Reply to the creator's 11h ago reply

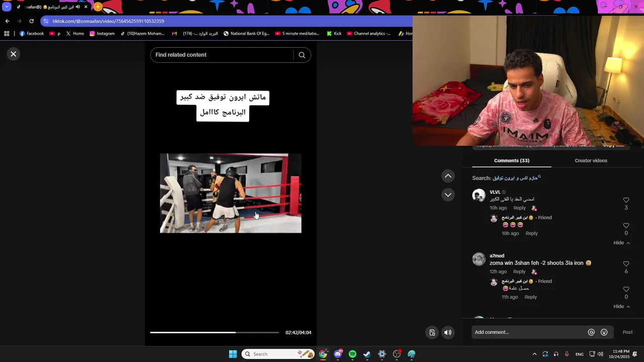(530, 297)
